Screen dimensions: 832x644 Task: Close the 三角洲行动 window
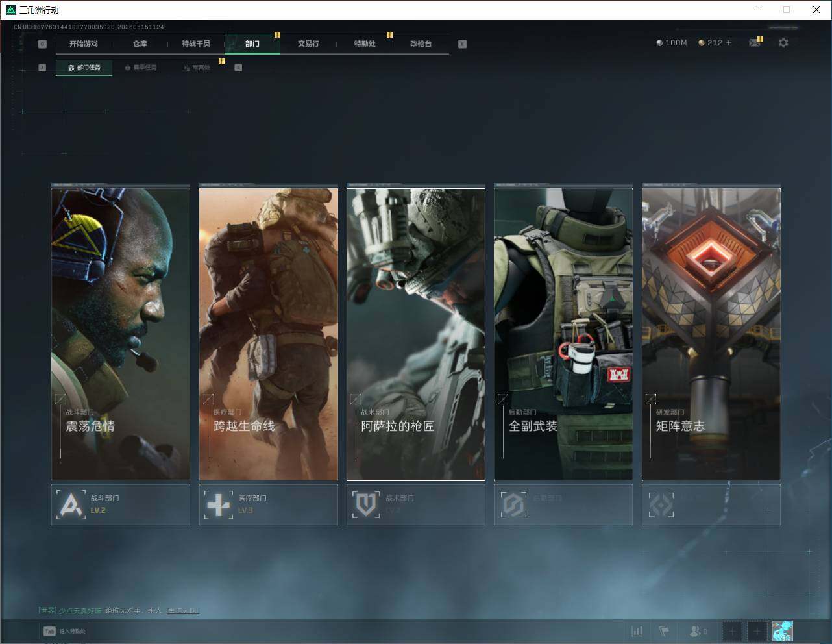click(x=816, y=10)
